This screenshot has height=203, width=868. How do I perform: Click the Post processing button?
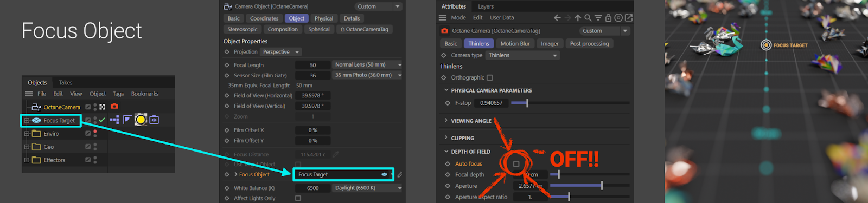click(x=589, y=44)
